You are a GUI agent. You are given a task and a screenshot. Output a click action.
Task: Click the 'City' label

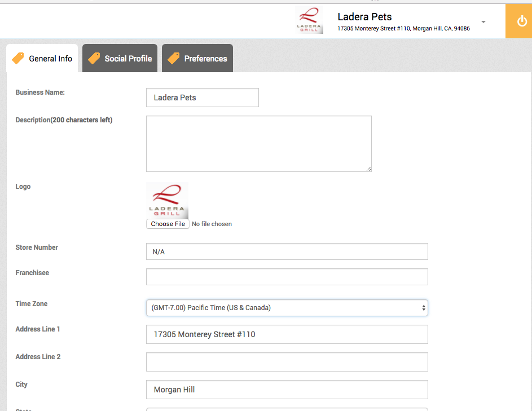pyautogui.click(x=21, y=385)
